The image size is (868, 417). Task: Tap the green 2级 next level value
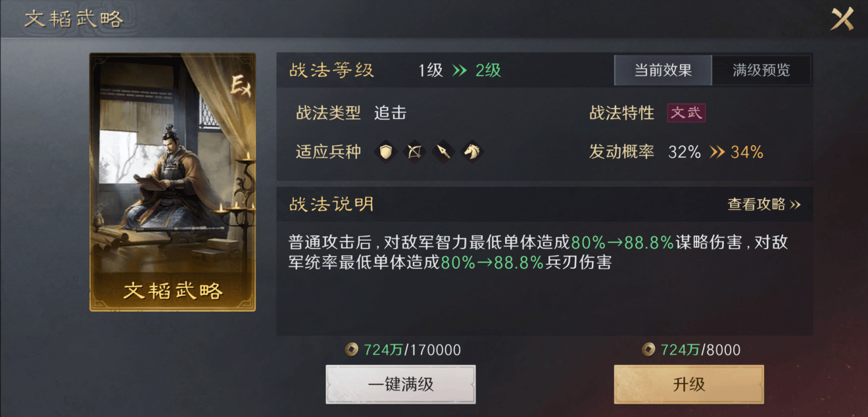489,70
